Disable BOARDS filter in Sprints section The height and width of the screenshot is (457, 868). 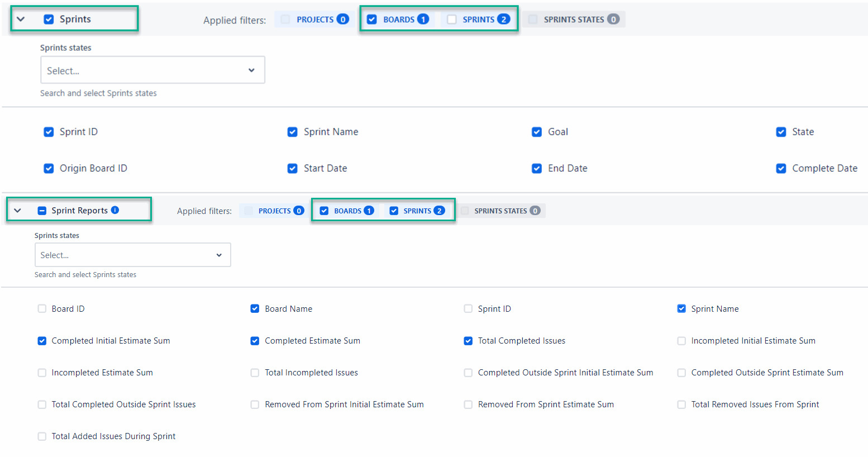coord(372,20)
